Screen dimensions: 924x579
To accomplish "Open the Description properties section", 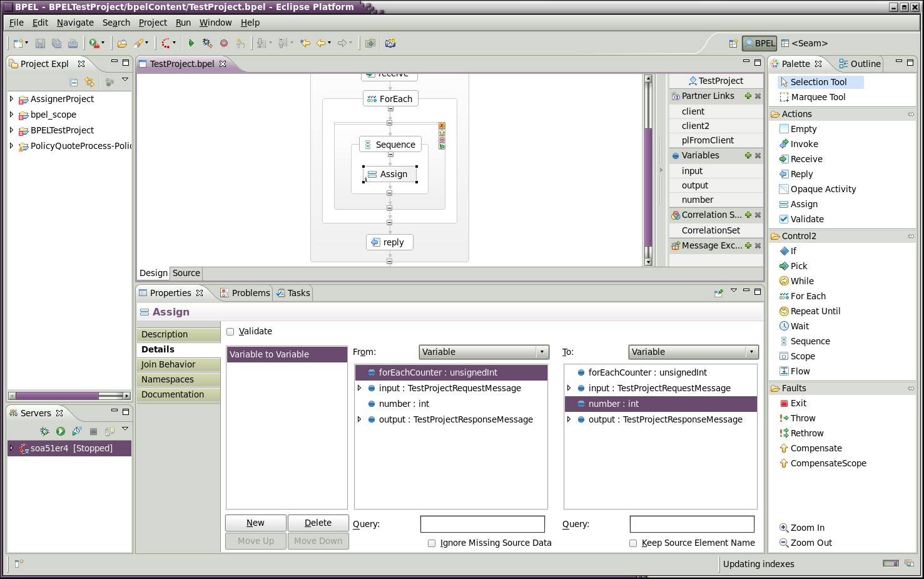I will click(178, 334).
